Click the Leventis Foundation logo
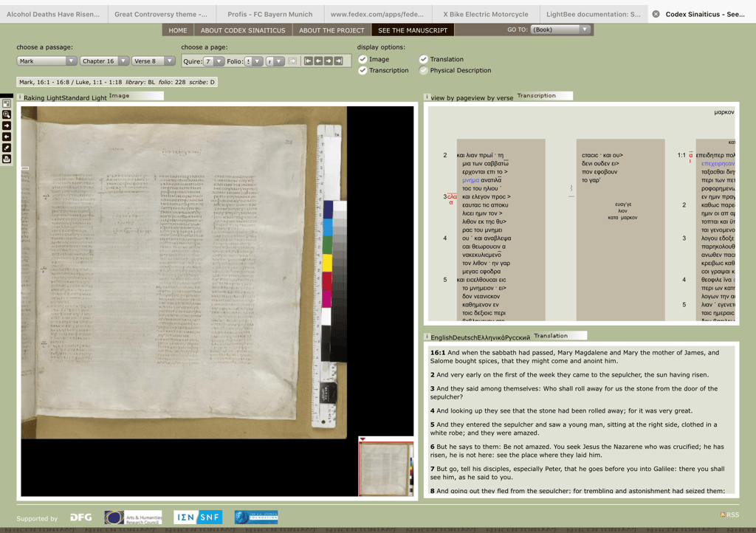The image size is (756, 533). point(256,517)
